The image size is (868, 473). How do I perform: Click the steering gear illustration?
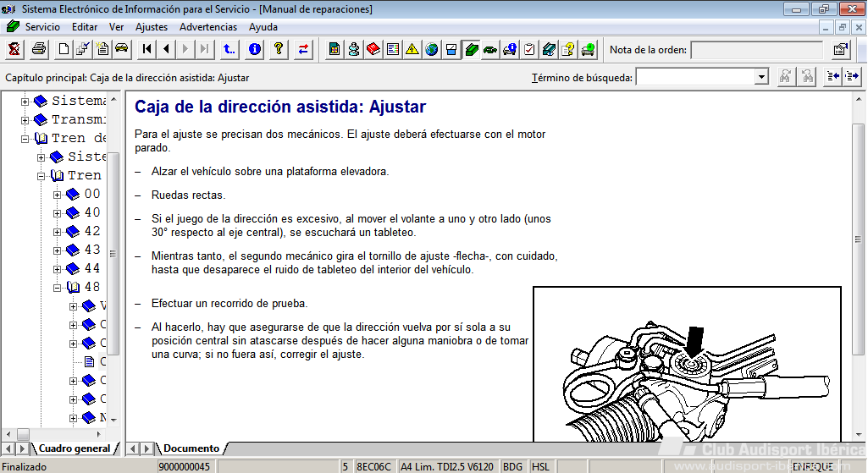687,364
